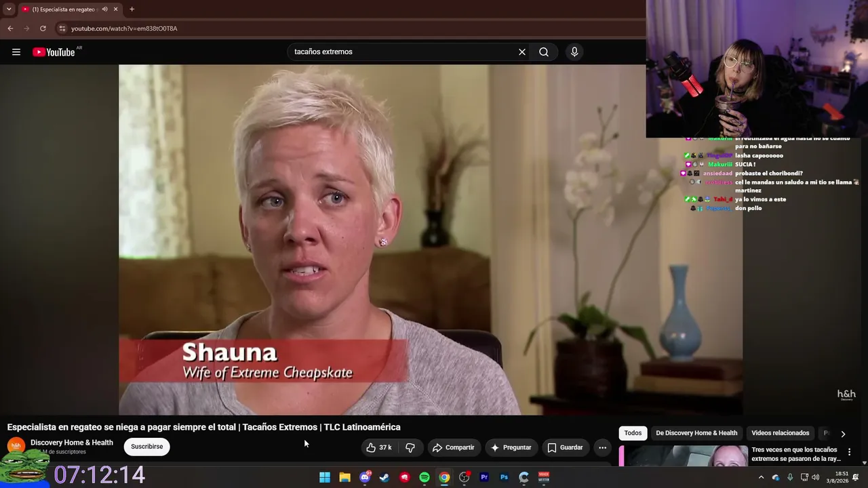Show hidden system tray icons

761,477
